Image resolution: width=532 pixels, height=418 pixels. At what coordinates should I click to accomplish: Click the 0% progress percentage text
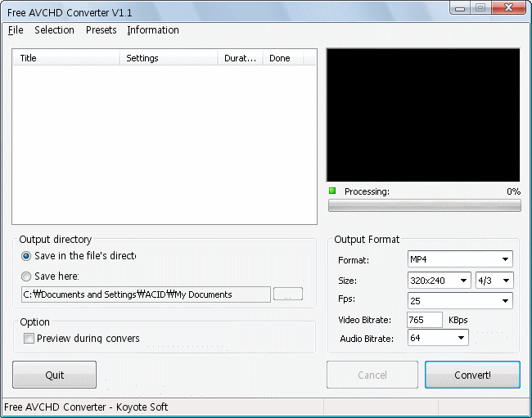coord(514,191)
